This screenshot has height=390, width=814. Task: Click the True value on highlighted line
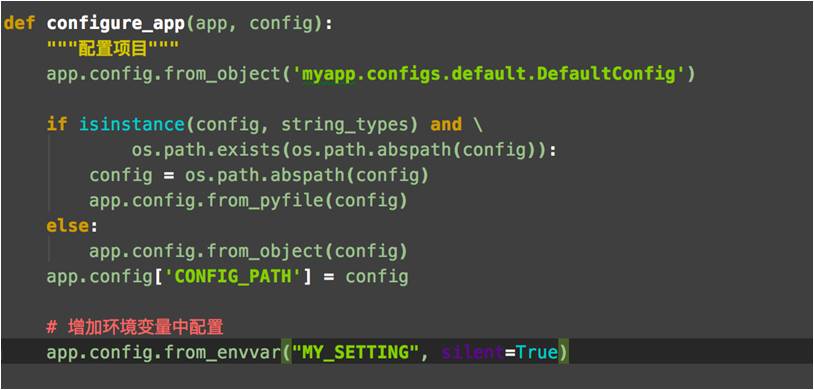[x=536, y=353]
